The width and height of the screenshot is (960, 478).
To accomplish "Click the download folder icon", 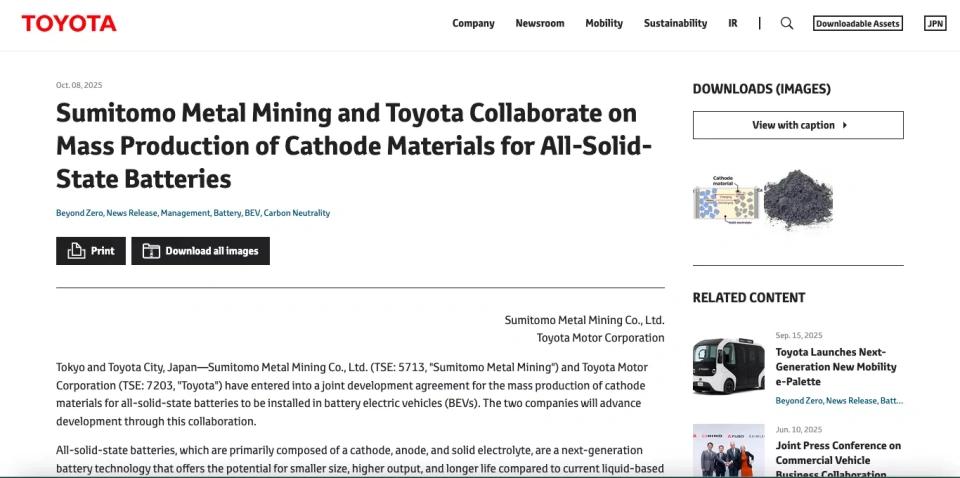I will pos(151,251).
